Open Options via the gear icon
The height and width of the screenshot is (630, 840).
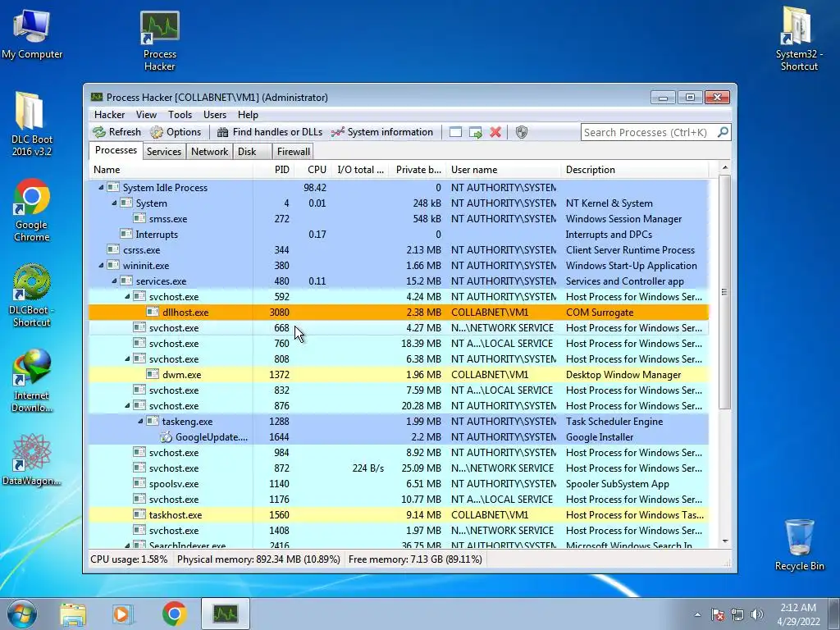(157, 132)
